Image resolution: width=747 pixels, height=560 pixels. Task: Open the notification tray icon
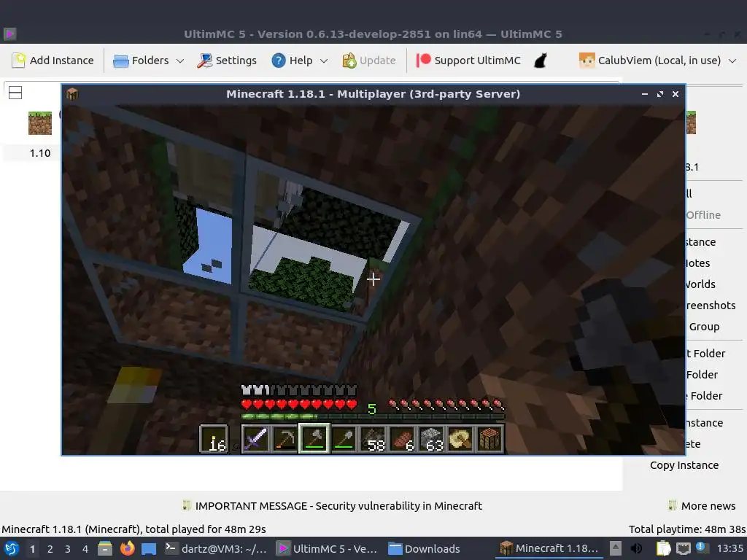tap(703, 548)
